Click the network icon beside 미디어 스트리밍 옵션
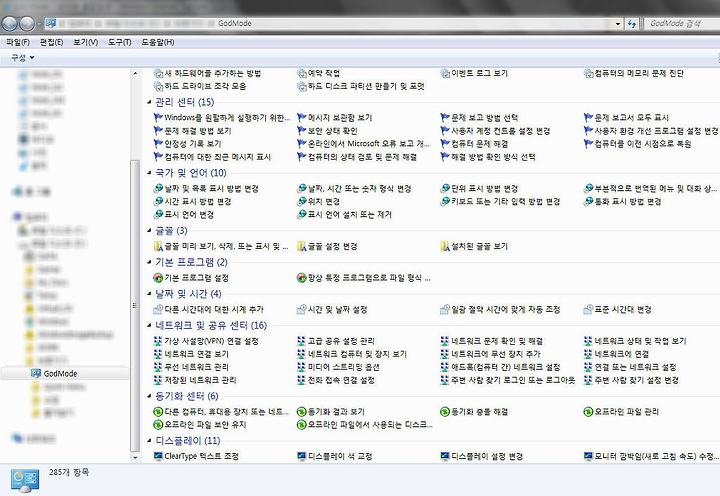This screenshot has width=720, height=496. tap(301, 367)
